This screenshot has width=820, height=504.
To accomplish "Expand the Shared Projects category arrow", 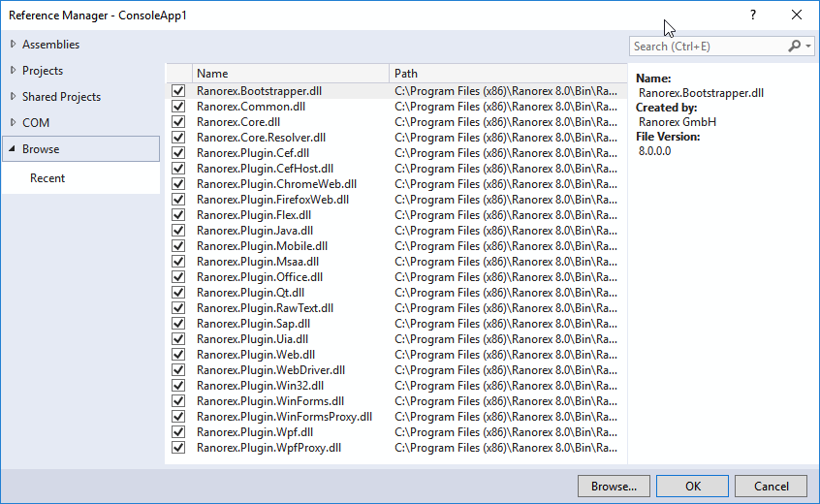I will point(13,97).
